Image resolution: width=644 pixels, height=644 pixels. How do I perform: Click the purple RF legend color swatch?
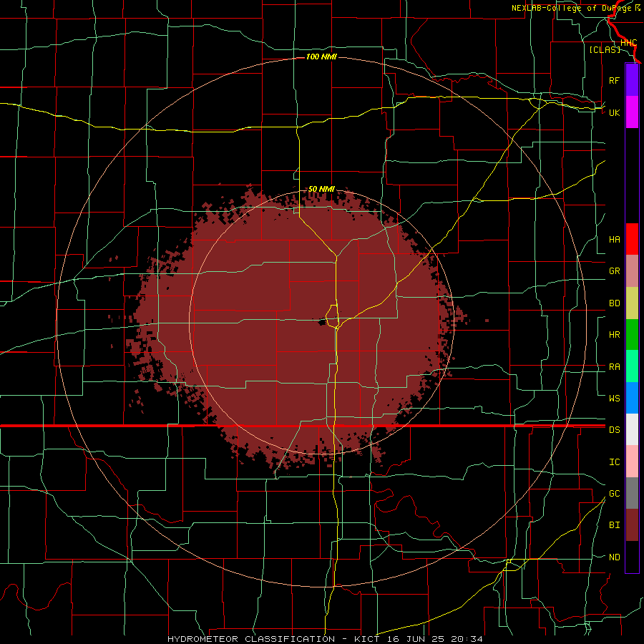pyautogui.click(x=632, y=80)
